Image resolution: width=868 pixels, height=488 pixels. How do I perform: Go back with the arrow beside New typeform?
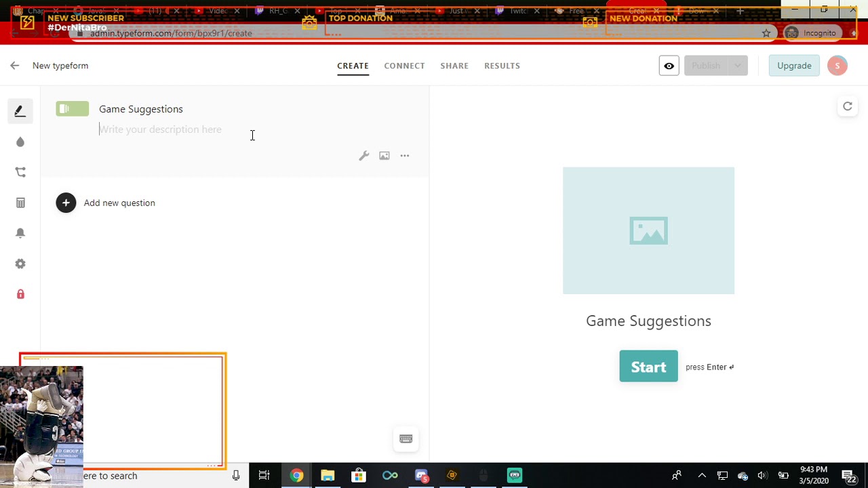point(15,66)
